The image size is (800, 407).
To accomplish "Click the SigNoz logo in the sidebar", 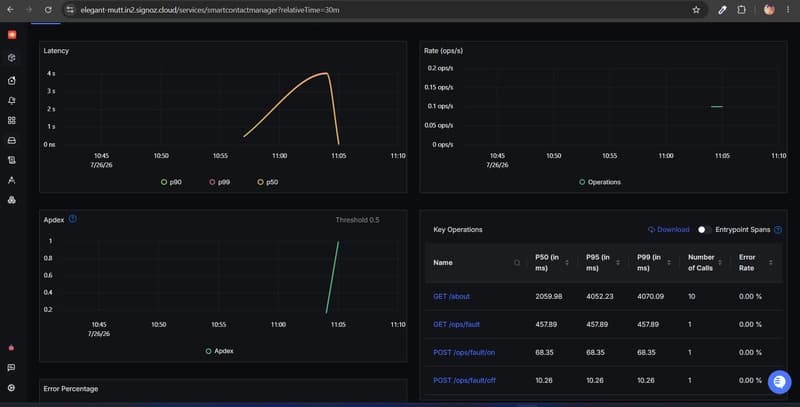I will [x=12, y=35].
